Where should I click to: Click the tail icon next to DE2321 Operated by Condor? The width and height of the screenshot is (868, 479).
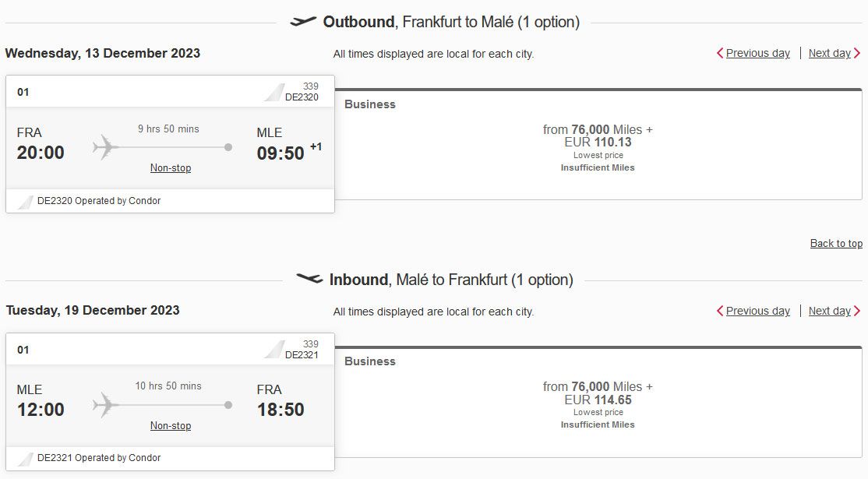click(x=26, y=459)
